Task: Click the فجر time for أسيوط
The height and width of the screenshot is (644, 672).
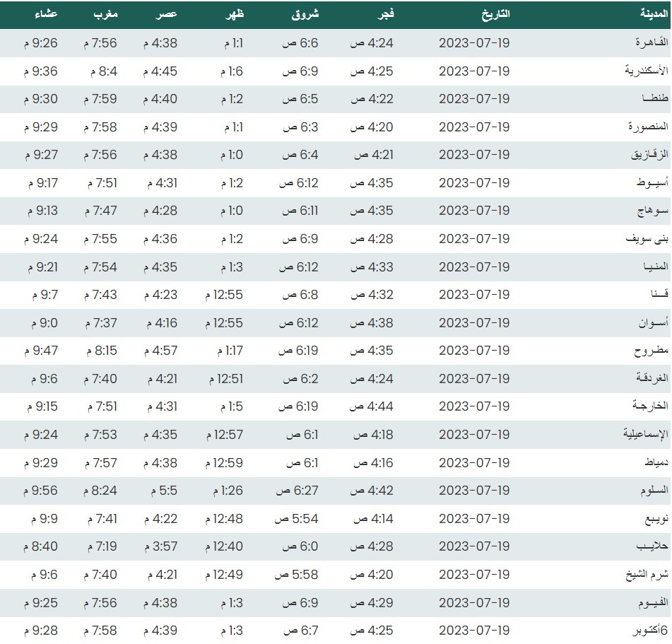Action: tap(372, 183)
